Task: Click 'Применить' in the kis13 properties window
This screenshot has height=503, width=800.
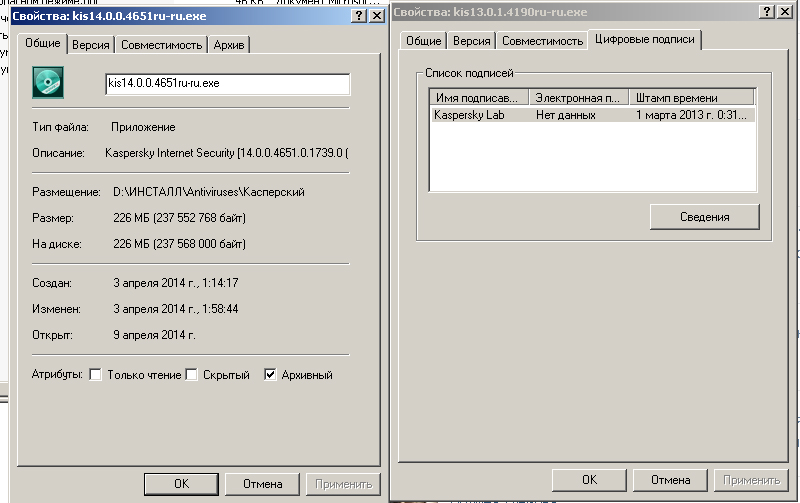Action: [752, 480]
